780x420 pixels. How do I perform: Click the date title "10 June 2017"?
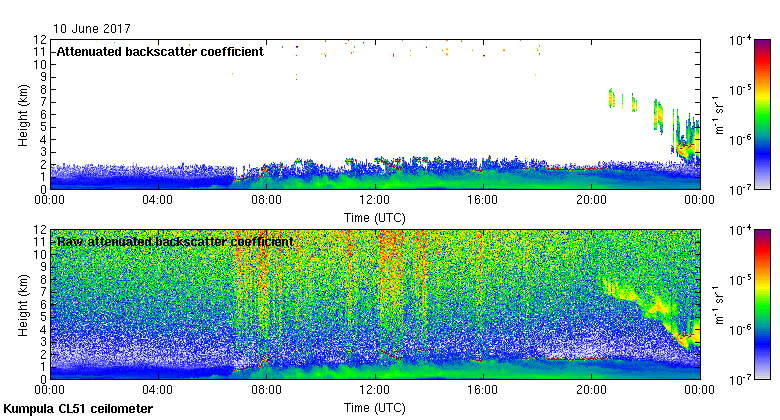pyautogui.click(x=92, y=28)
